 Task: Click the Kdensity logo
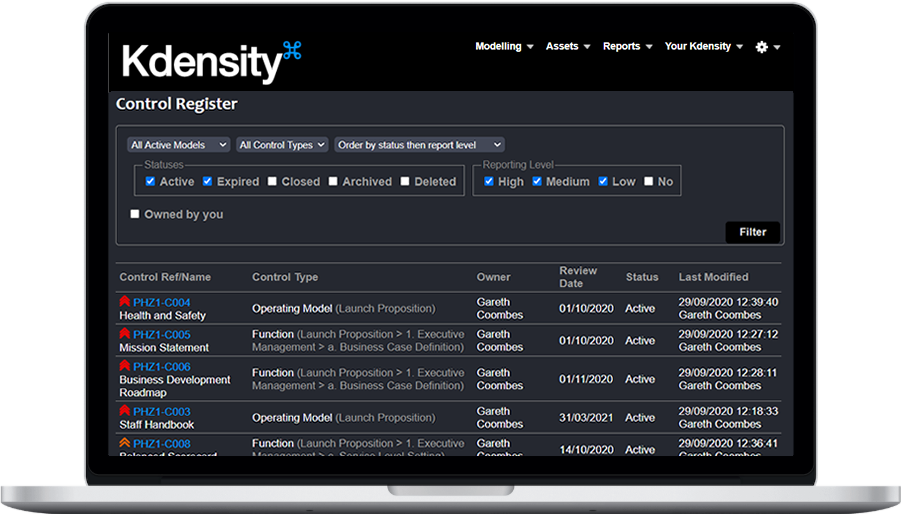(x=211, y=62)
